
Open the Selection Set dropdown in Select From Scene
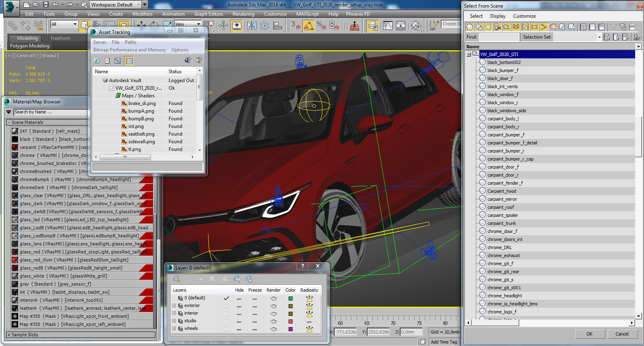point(599,37)
